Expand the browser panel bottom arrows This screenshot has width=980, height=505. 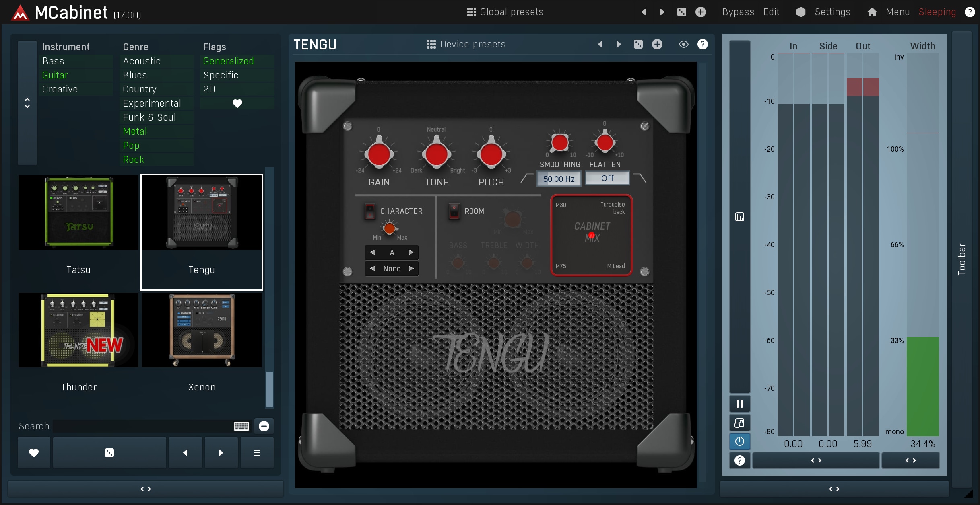tap(146, 489)
